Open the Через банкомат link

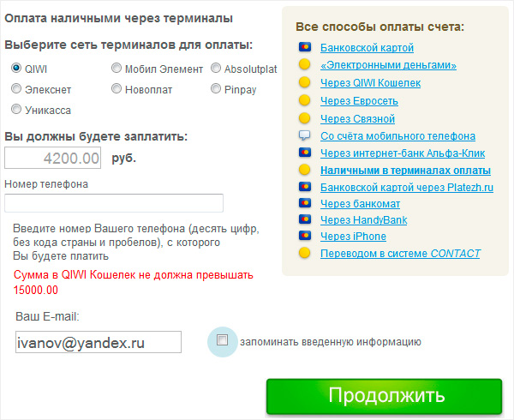pos(361,204)
